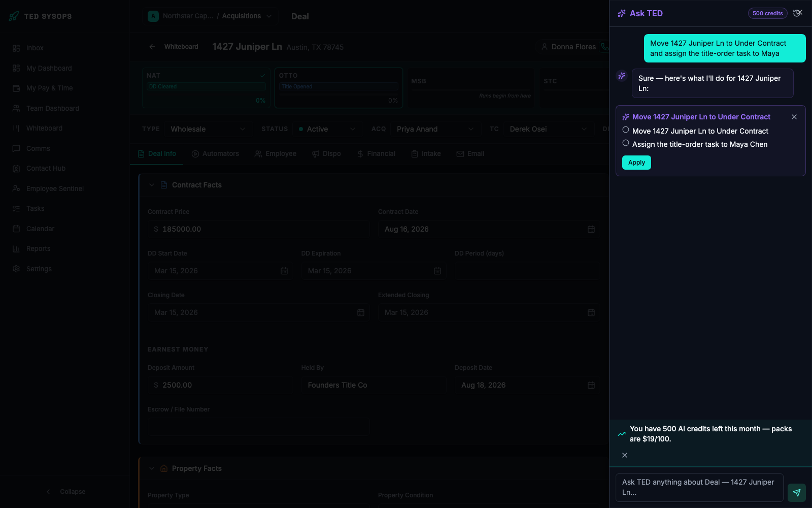Click the MSB stage card
Viewport: 812px width, 508px height.
tap(471, 88)
